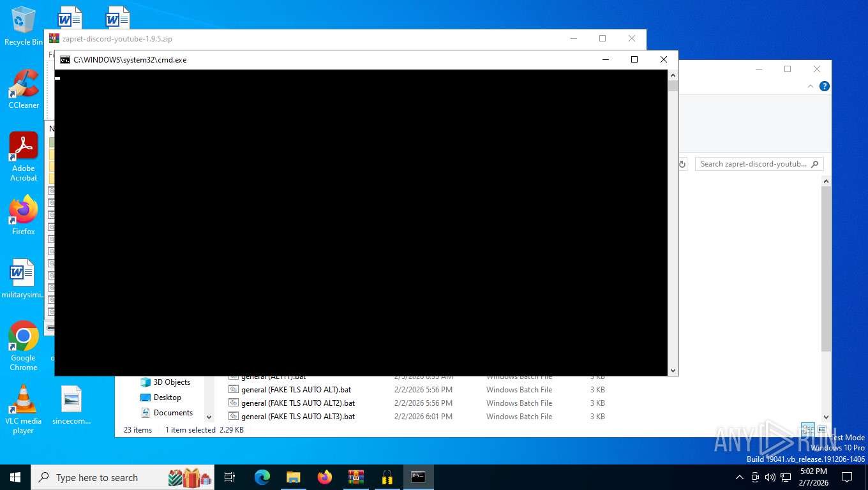The image size is (868, 490).
Task: Refresh the Explorer folder view
Action: (x=682, y=164)
